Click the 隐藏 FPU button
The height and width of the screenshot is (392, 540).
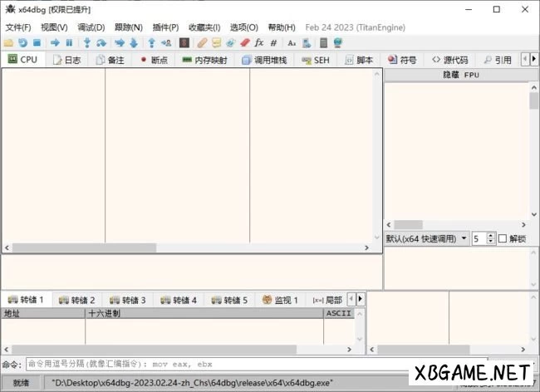coord(461,75)
